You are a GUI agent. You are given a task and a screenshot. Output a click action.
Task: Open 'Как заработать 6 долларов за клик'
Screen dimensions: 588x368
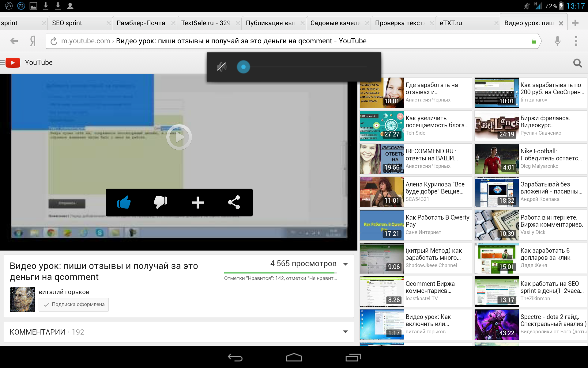pos(530,258)
